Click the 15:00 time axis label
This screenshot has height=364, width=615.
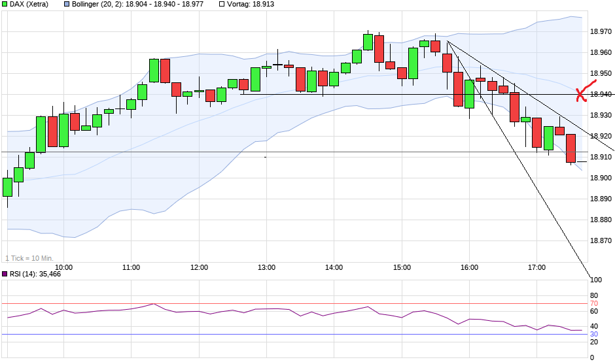click(402, 267)
